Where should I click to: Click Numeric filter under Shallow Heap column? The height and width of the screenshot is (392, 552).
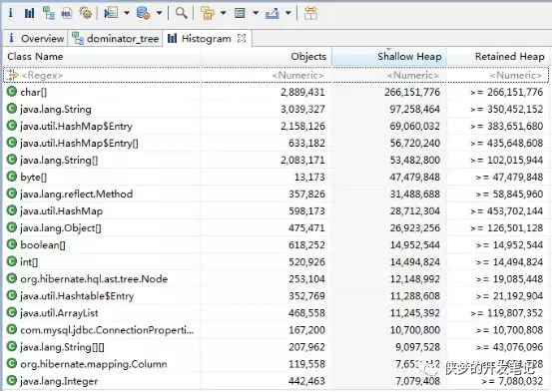click(x=413, y=75)
